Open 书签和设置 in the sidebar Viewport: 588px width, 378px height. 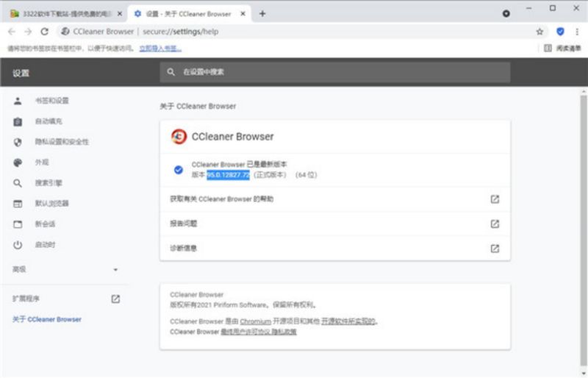[51, 101]
